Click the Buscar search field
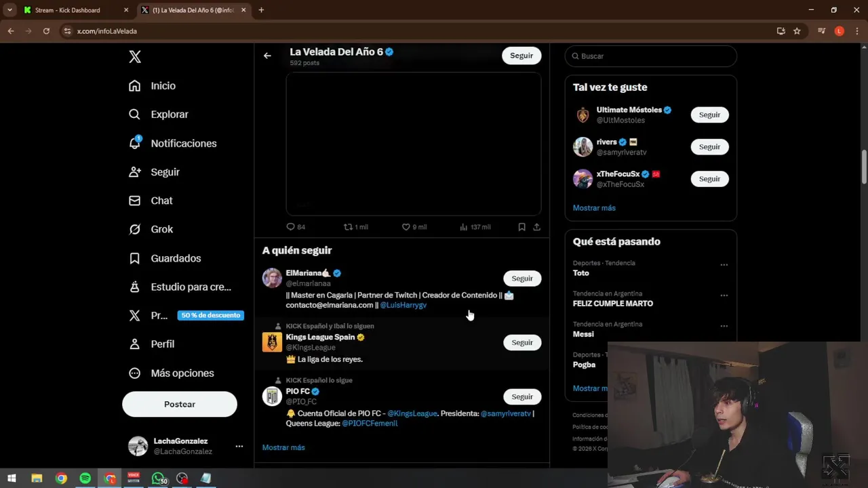The width and height of the screenshot is (868, 488). tap(651, 56)
